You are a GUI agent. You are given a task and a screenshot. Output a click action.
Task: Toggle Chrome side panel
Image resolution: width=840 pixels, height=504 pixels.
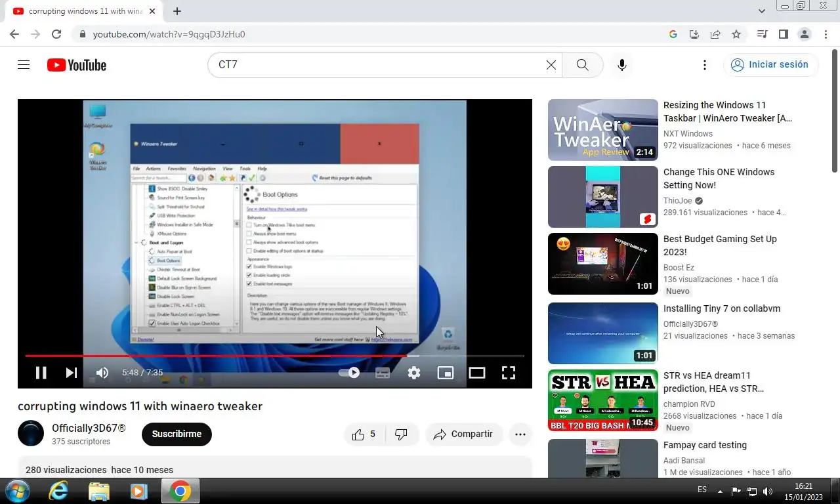tap(783, 34)
